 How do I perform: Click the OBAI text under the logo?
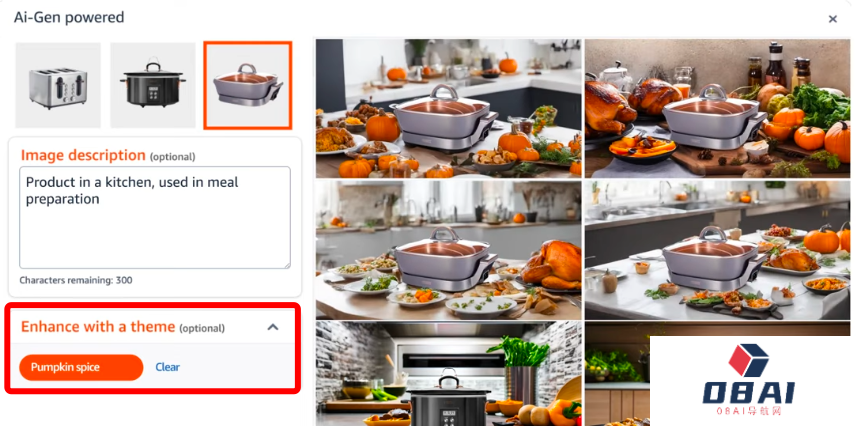pyautogui.click(x=748, y=393)
